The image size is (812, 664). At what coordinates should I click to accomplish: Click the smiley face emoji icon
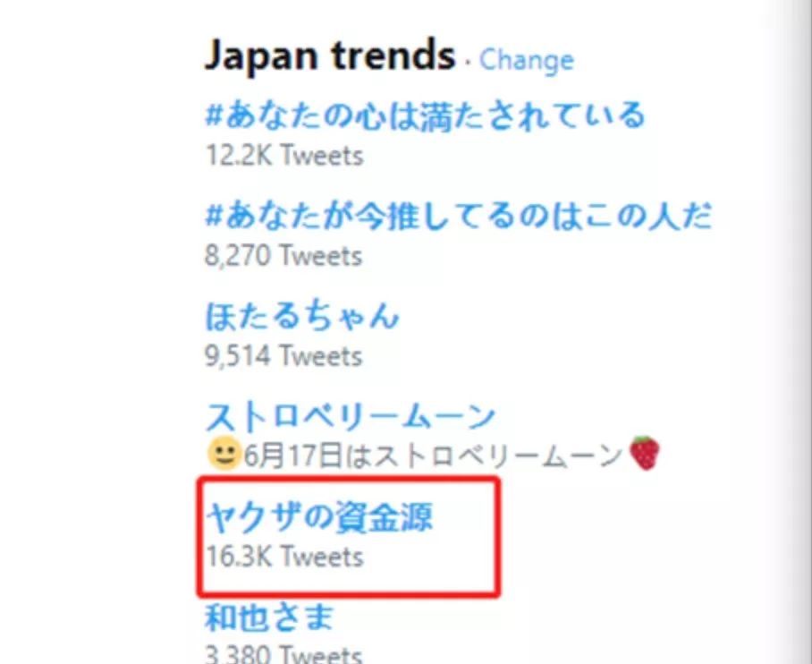click(222, 455)
